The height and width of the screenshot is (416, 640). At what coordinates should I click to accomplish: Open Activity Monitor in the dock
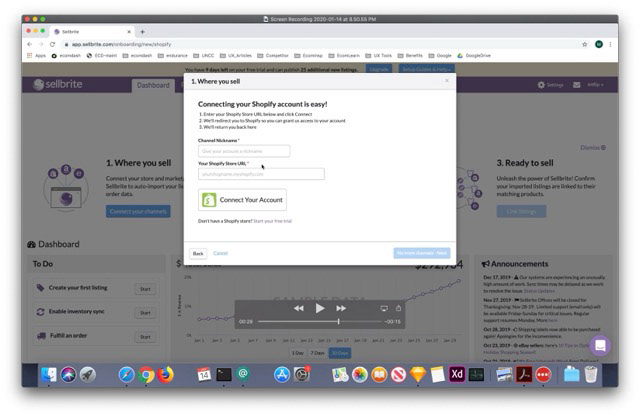[x=476, y=374]
